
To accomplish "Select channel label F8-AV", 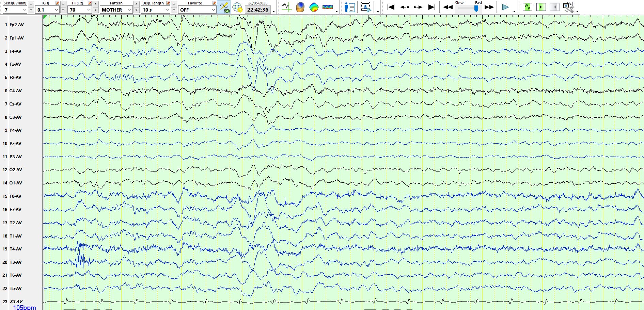I will [15, 196].
